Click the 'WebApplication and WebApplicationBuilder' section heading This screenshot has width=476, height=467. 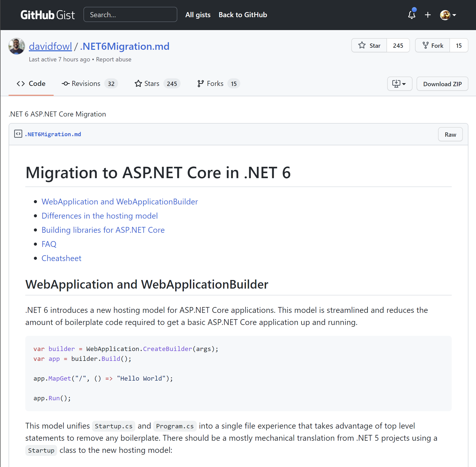[147, 284]
